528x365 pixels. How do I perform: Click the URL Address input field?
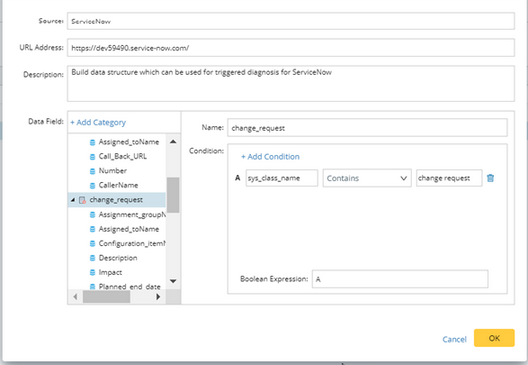[291, 48]
